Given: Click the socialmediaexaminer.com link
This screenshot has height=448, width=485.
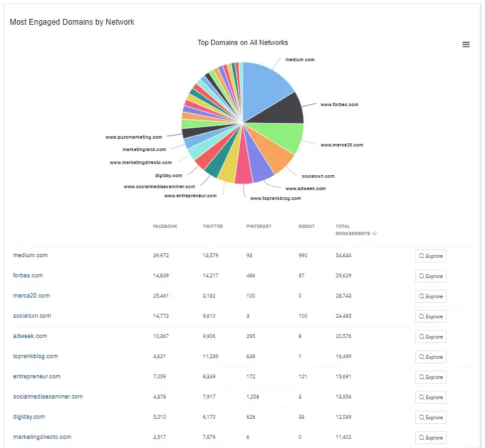Looking at the screenshot, I should click(48, 397).
